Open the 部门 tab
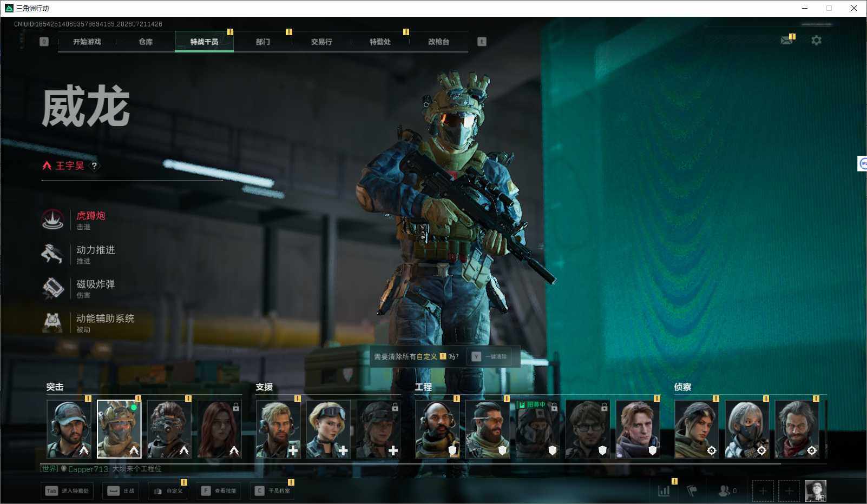Image resolution: width=867 pixels, height=504 pixels. (263, 42)
